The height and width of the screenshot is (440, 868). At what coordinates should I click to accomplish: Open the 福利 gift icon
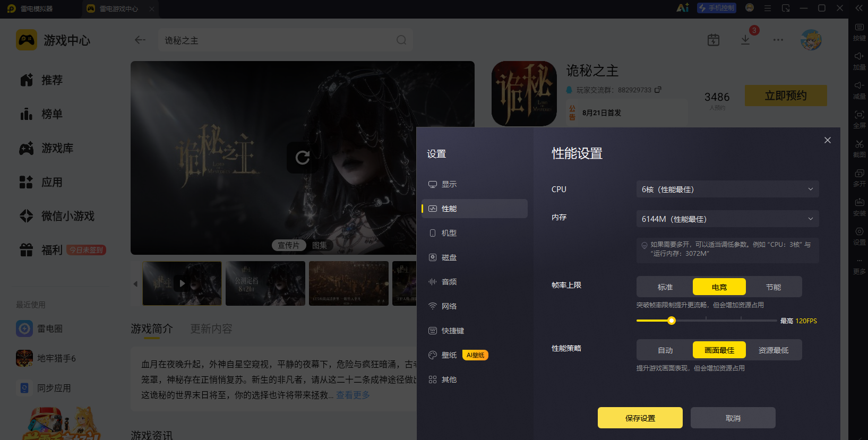[27, 250]
